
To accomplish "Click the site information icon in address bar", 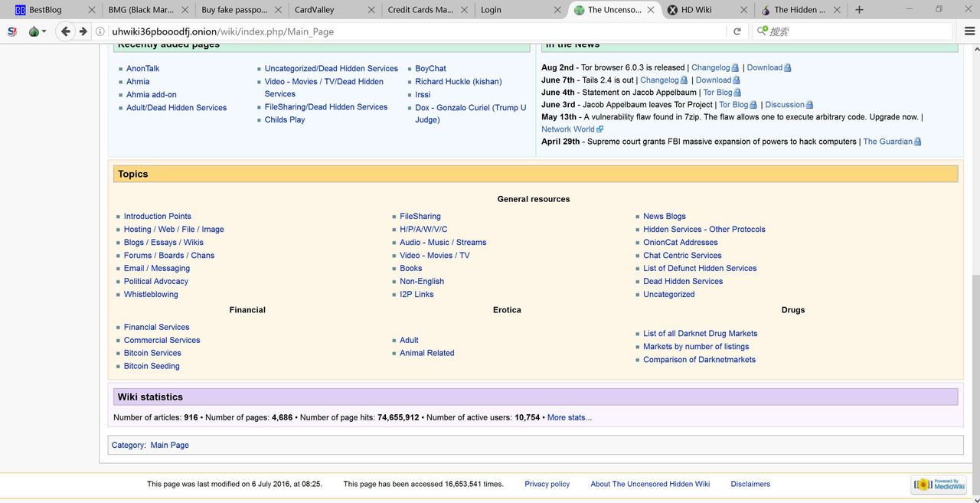I will (x=100, y=31).
